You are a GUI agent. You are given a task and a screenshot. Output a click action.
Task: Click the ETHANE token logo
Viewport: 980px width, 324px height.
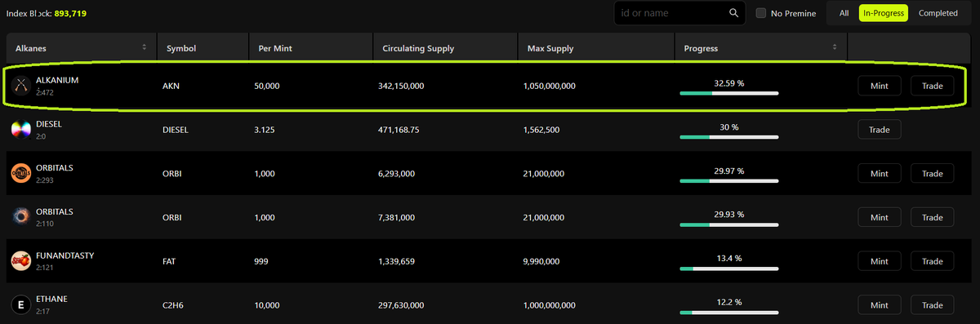coord(21,304)
